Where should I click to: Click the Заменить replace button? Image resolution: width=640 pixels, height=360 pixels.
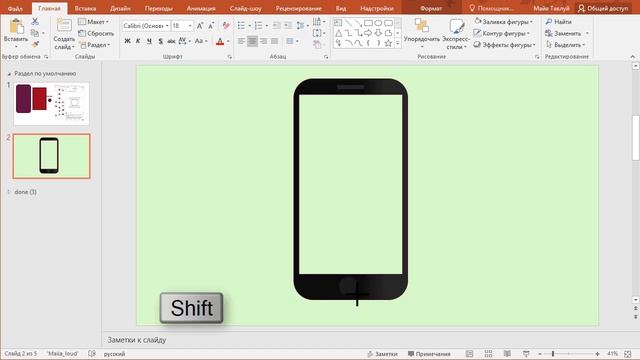[x=567, y=33]
